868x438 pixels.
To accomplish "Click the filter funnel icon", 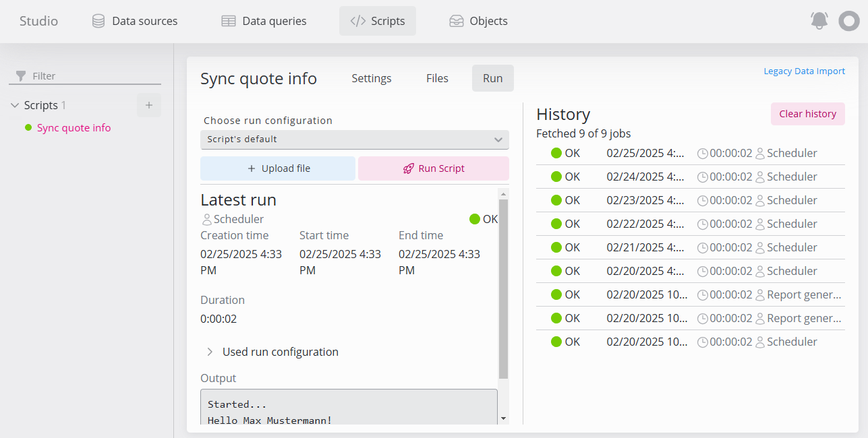I will [x=21, y=76].
